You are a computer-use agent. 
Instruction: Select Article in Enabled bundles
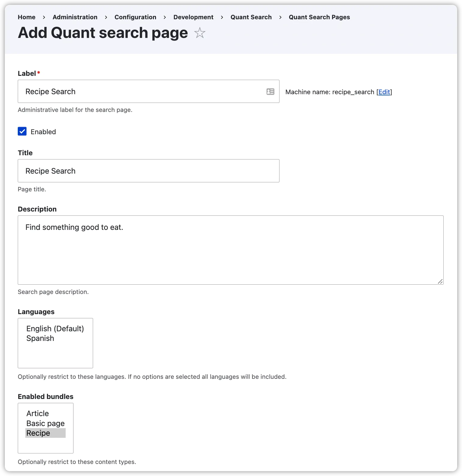(x=37, y=413)
